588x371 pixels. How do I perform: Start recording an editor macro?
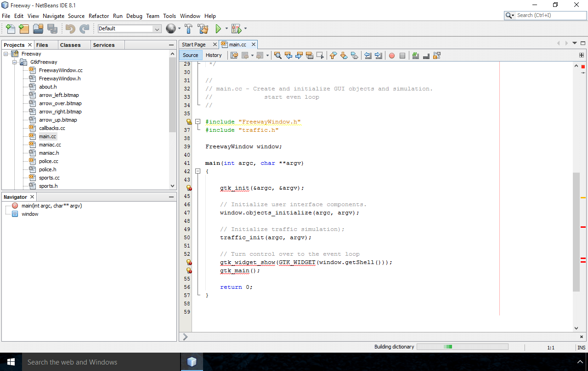(391, 55)
